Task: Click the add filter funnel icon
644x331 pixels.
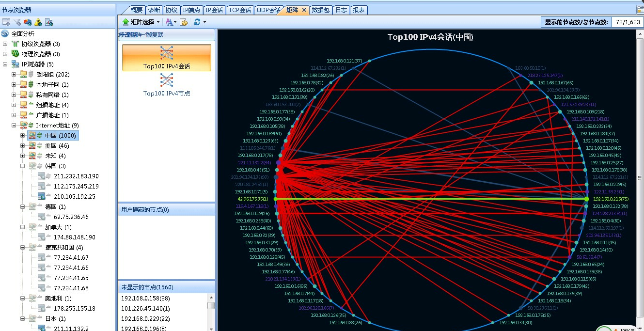Action: point(17,22)
